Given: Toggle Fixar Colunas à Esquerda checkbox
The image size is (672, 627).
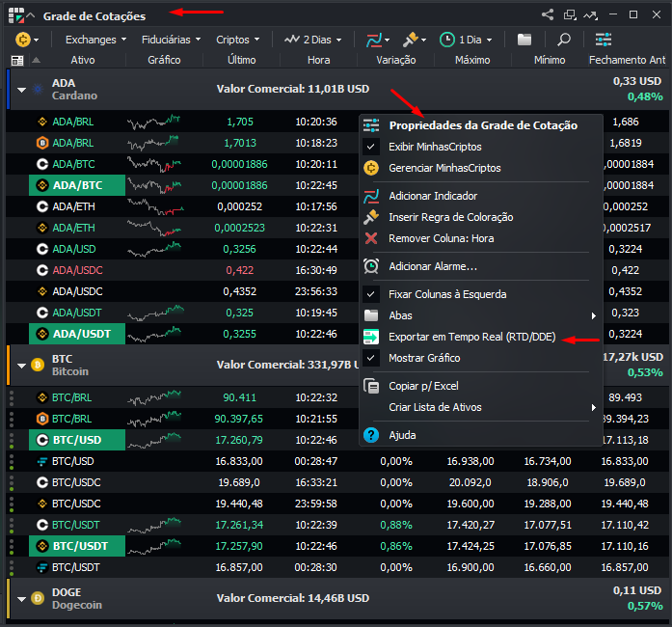Looking at the screenshot, I should coord(371,294).
